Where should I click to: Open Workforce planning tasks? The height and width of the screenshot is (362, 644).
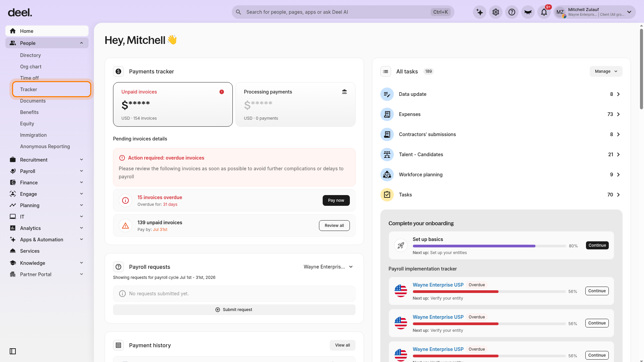pyautogui.click(x=501, y=175)
